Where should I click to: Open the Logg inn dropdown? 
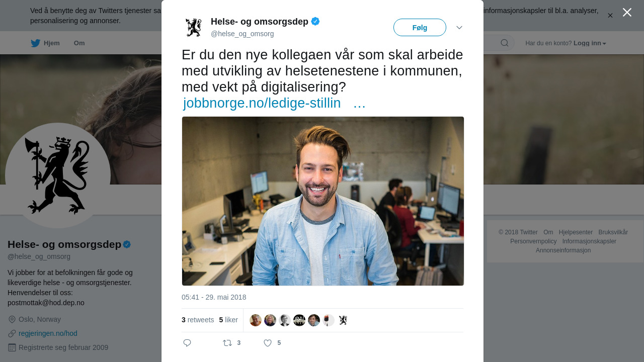(x=590, y=43)
